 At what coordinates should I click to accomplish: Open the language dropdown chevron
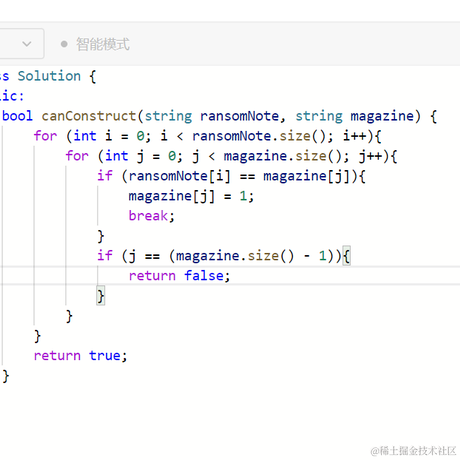[27, 44]
